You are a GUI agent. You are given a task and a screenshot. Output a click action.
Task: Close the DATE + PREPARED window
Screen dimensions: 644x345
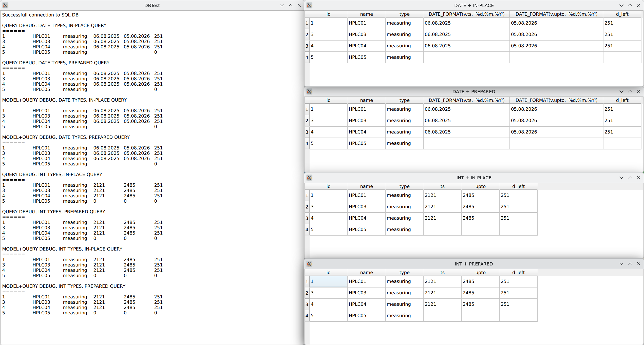638,91
